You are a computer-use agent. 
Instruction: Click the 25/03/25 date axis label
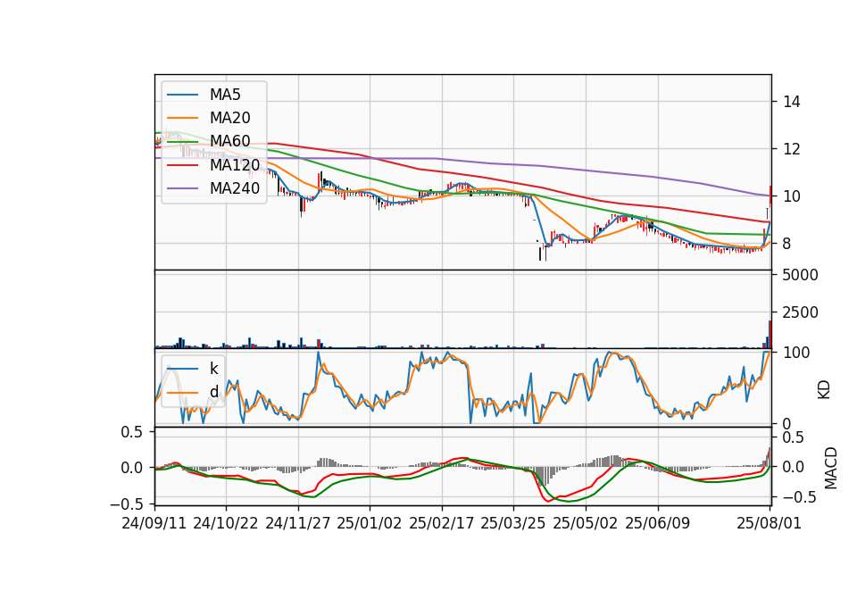513,523
